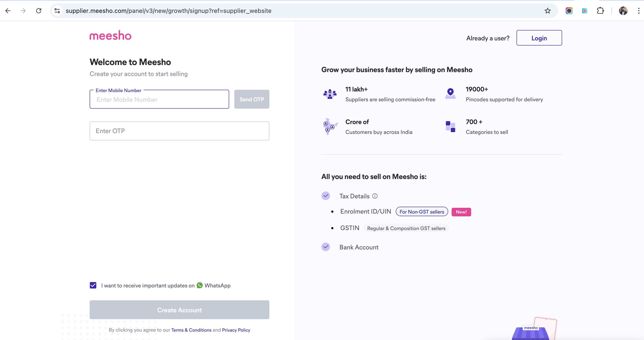This screenshot has width=644, height=340.
Task: Click the address bar URL
Action: (169, 11)
